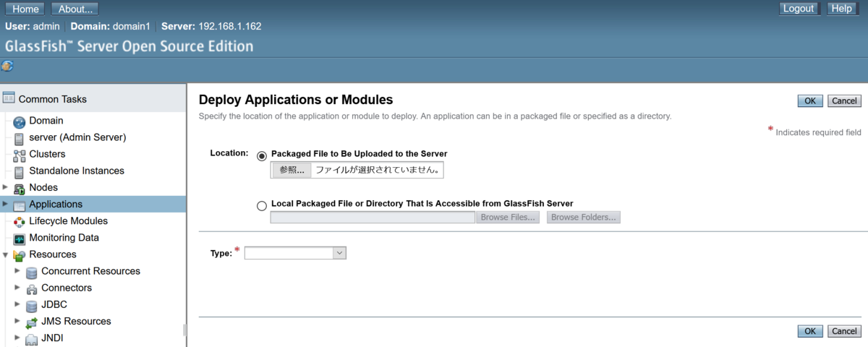Viewport: 868px width, 347px height.
Task: Click the Lifecycle Modules icon
Action: coord(20,221)
